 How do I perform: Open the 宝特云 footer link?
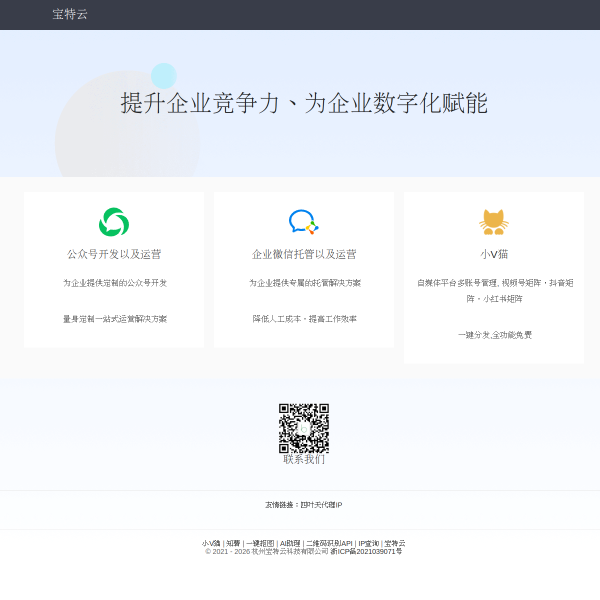(395, 543)
